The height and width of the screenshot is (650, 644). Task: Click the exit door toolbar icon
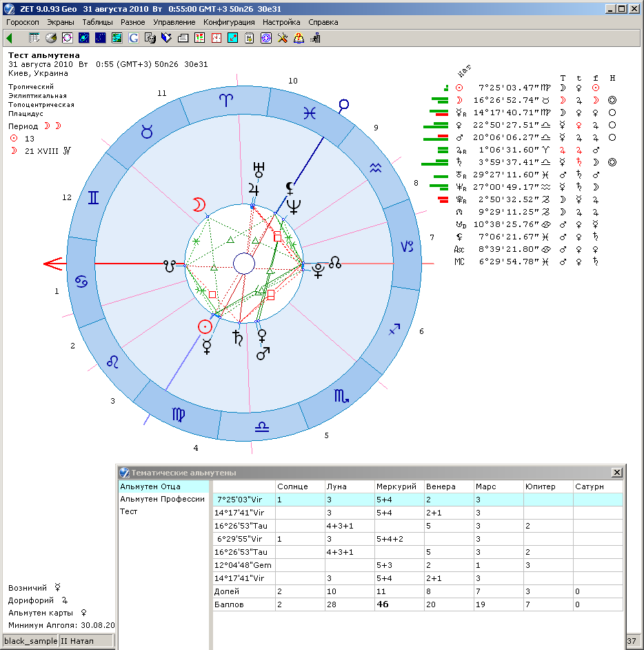point(316,37)
